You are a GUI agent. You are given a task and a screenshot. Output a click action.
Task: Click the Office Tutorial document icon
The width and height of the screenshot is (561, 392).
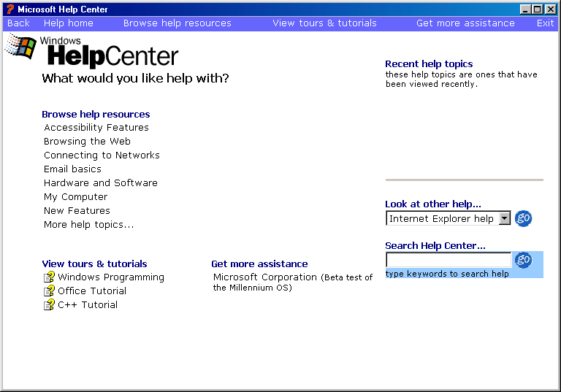coord(49,291)
